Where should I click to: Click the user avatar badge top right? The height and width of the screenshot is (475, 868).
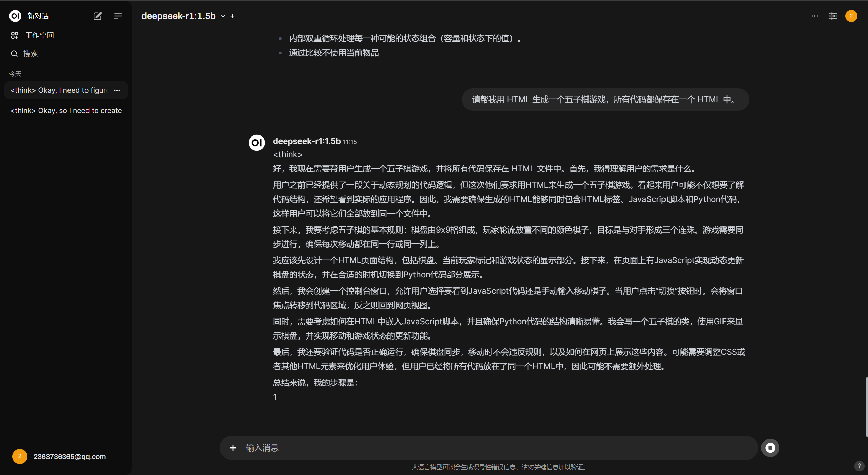851,16
